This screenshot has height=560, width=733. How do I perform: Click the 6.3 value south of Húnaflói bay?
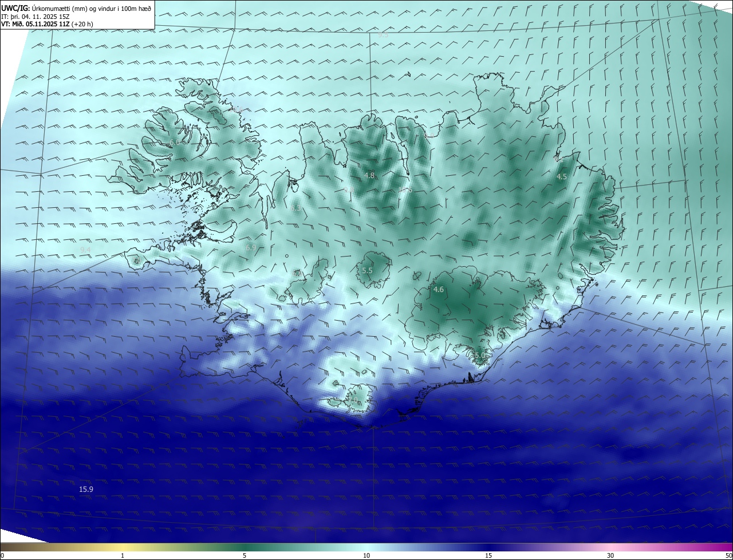tap(295, 208)
